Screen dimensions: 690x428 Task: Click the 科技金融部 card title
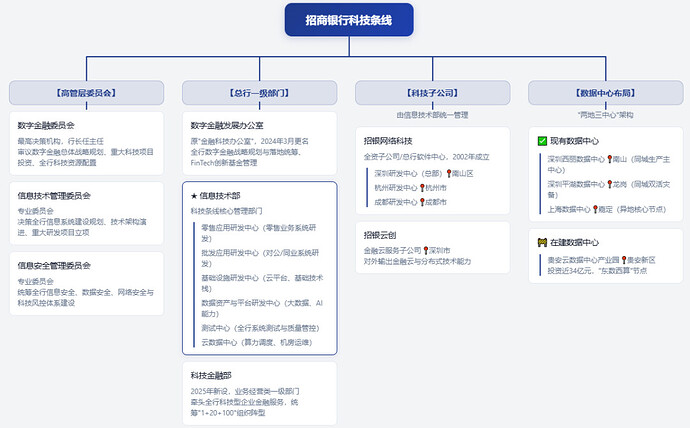211,376
